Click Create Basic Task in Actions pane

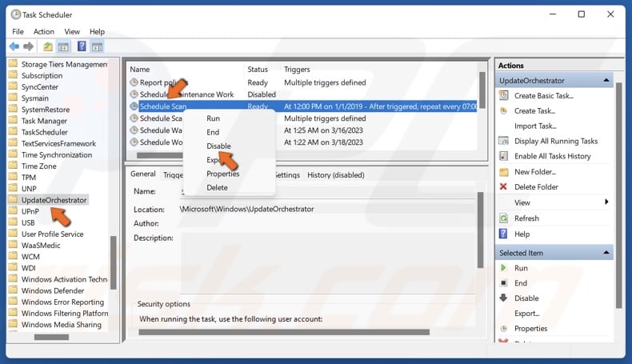[x=543, y=95]
